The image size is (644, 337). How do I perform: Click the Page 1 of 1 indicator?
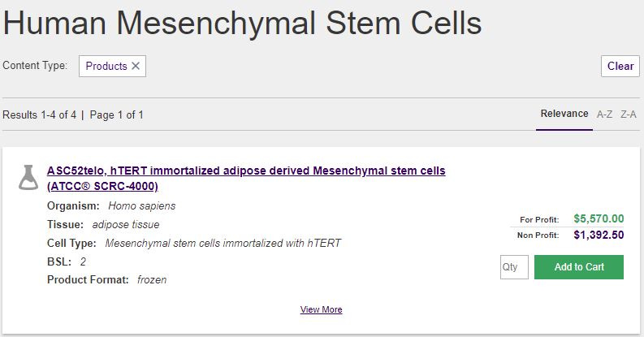point(116,115)
